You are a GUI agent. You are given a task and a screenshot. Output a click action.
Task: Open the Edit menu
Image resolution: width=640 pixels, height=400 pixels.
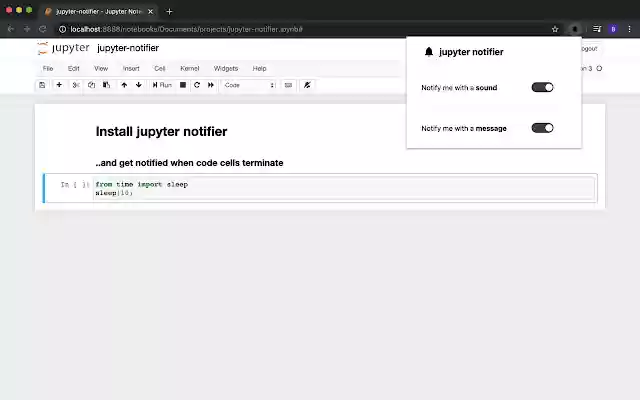click(x=73, y=69)
